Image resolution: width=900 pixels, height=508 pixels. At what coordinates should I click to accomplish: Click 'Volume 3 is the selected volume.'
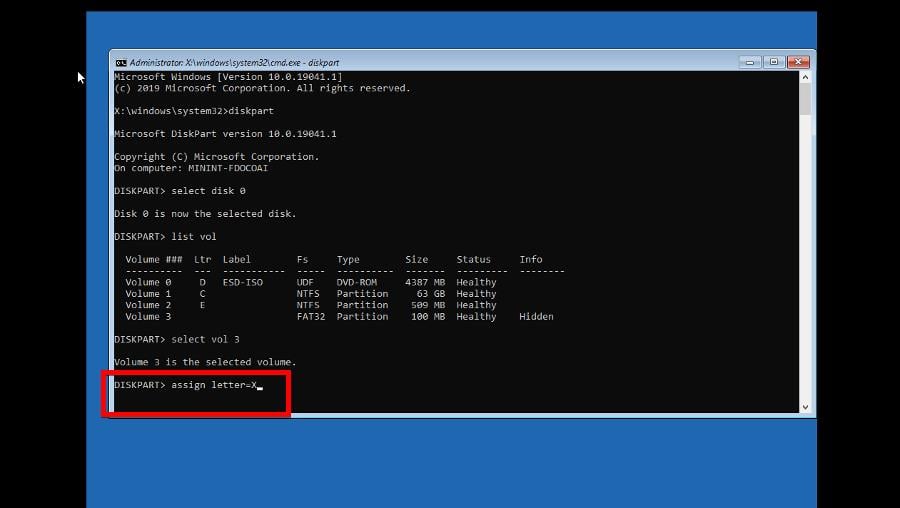point(205,362)
